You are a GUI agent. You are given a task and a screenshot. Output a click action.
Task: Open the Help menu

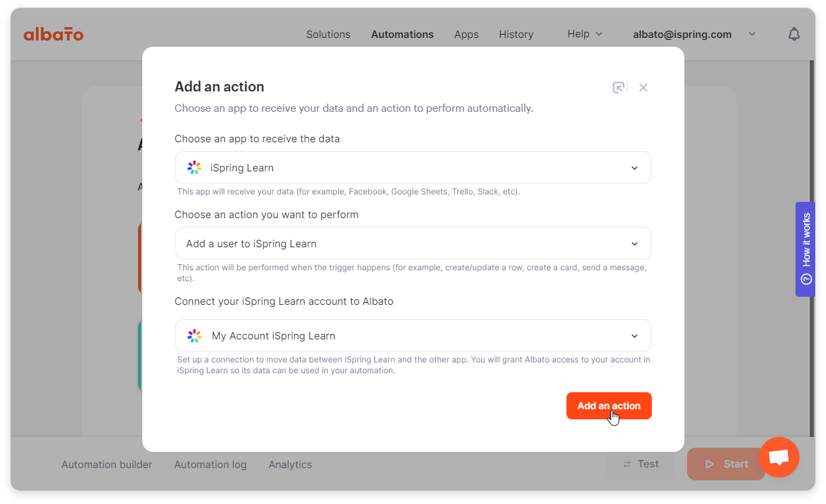pyautogui.click(x=585, y=34)
